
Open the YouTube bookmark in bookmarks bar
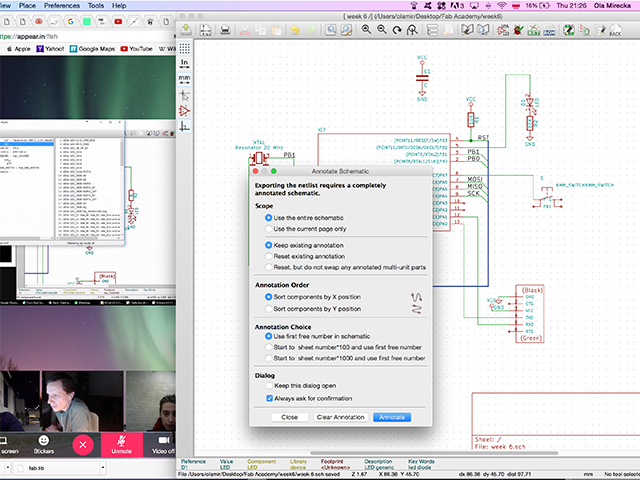pyautogui.click(x=136, y=49)
